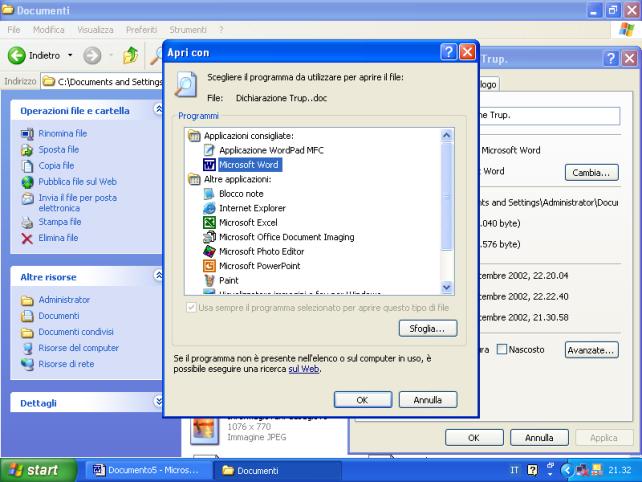The height and width of the screenshot is (482, 642).
Task: Open Risorse del computer icon
Action: coord(27,348)
